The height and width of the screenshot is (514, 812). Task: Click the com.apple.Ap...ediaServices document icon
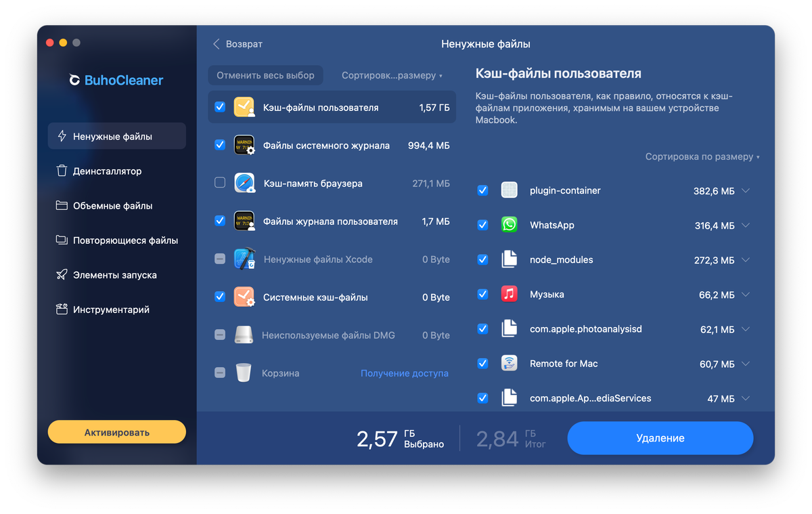510,398
